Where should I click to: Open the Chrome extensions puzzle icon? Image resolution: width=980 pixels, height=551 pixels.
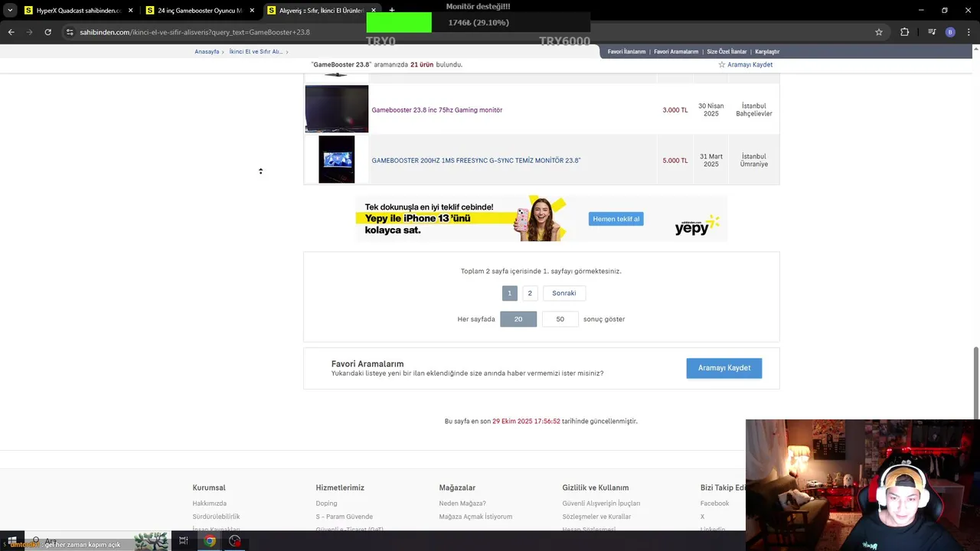click(905, 32)
